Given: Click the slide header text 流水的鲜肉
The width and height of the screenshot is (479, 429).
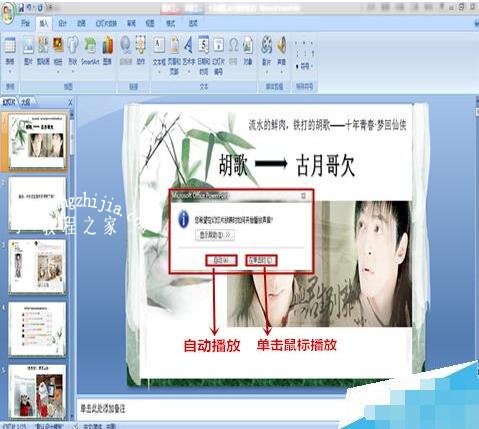Looking at the screenshot, I should point(327,125).
